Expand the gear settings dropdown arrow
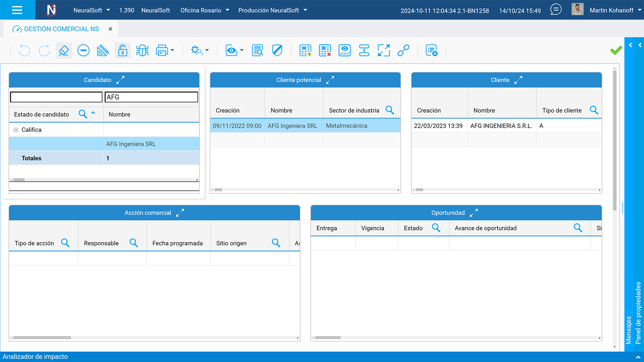Viewport: 644px width, 362px height. tap(207, 50)
